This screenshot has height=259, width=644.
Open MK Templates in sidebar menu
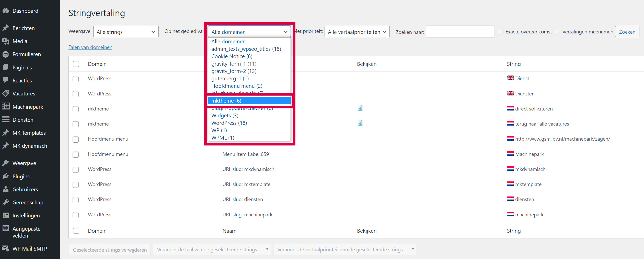coord(29,133)
